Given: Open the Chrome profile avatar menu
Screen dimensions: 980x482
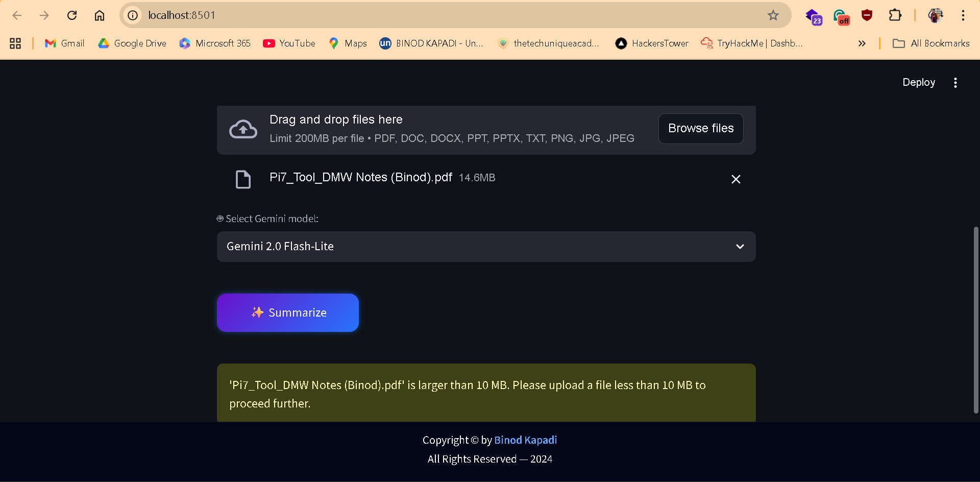Looking at the screenshot, I should pyautogui.click(x=936, y=15).
